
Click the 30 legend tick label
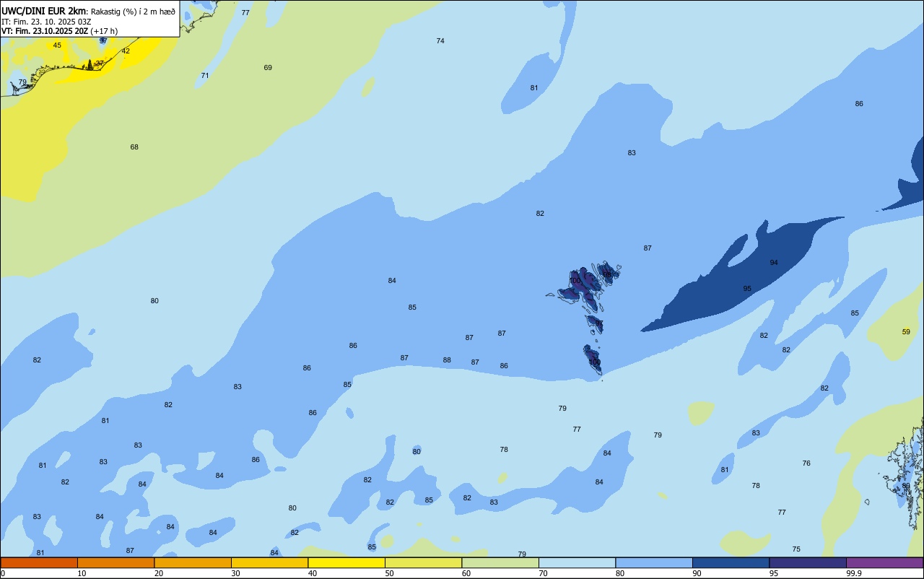(235, 573)
